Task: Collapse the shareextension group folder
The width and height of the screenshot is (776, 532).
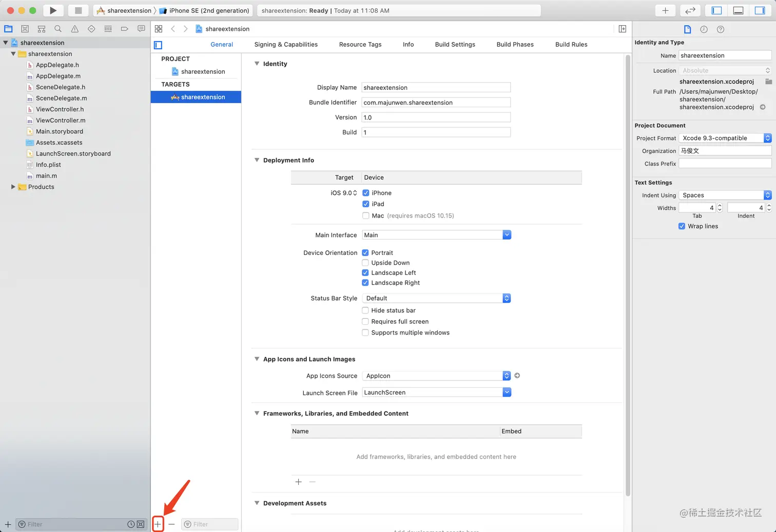Action: pos(13,54)
